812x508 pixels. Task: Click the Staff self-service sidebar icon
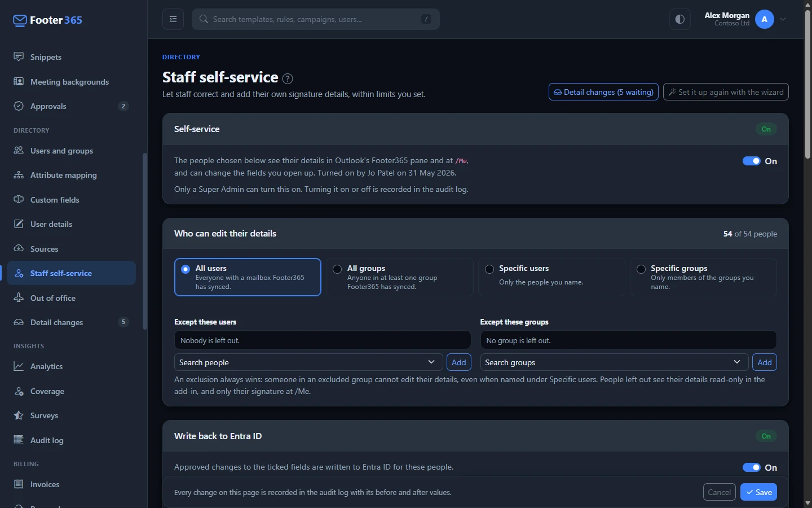pos(19,273)
